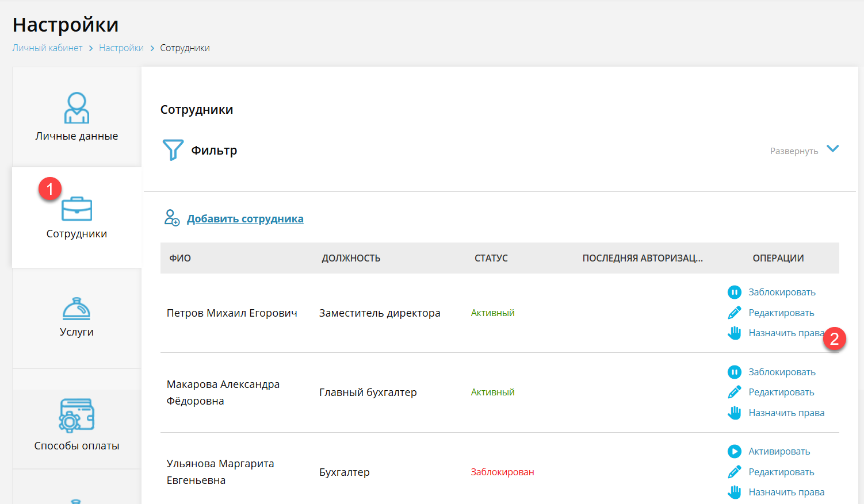The width and height of the screenshot is (864, 504).
Task: Click hand icon in Макарова Александра Фёдоровна row
Action: tap(735, 413)
